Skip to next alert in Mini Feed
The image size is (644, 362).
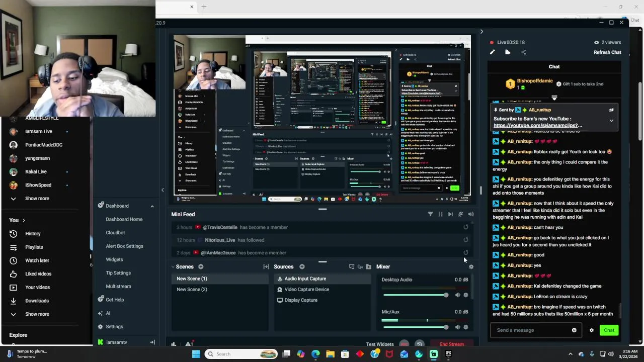[x=450, y=214]
